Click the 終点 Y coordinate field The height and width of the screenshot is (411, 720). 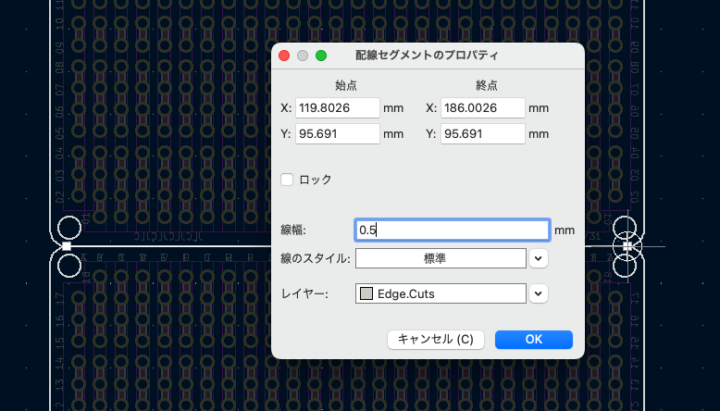coord(482,134)
